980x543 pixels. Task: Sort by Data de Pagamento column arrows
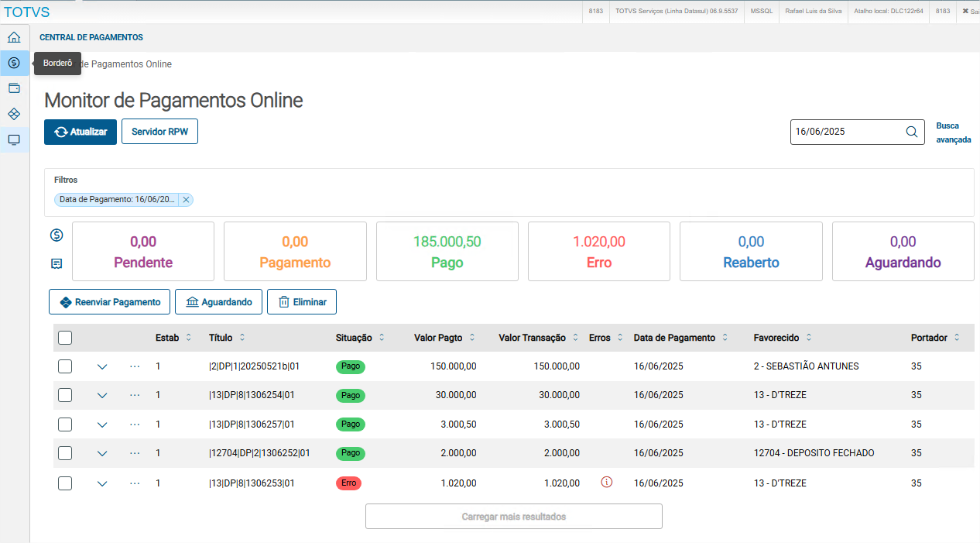(725, 338)
